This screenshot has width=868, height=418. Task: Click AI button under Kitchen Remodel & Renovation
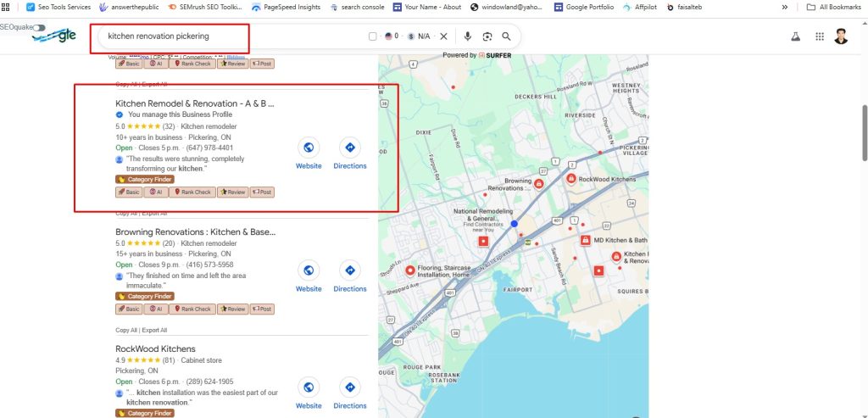pyautogui.click(x=156, y=192)
